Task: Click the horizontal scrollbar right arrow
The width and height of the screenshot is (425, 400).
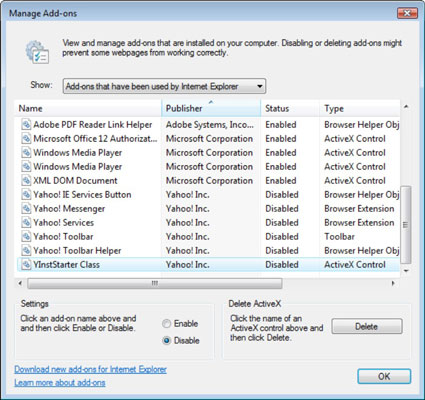Action: point(393,283)
